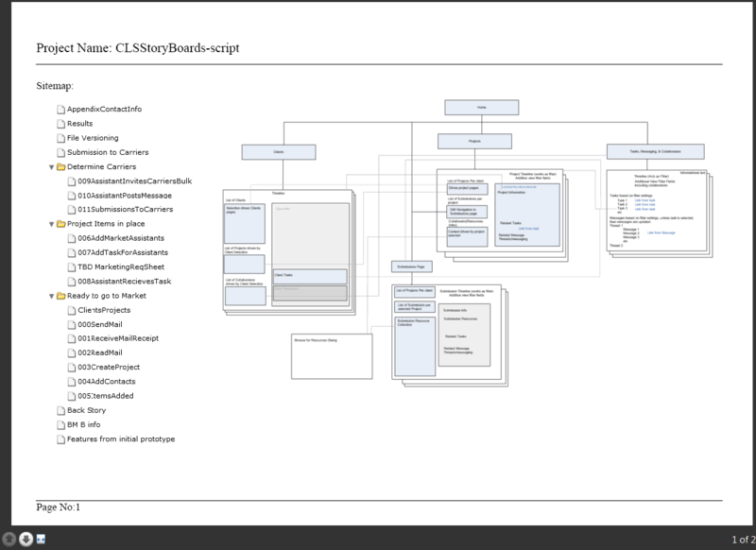Viewport: 756px width, 550px height.
Task: Open 003CreateProject storyboard page
Action: pyautogui.click(x=109, y=367)
